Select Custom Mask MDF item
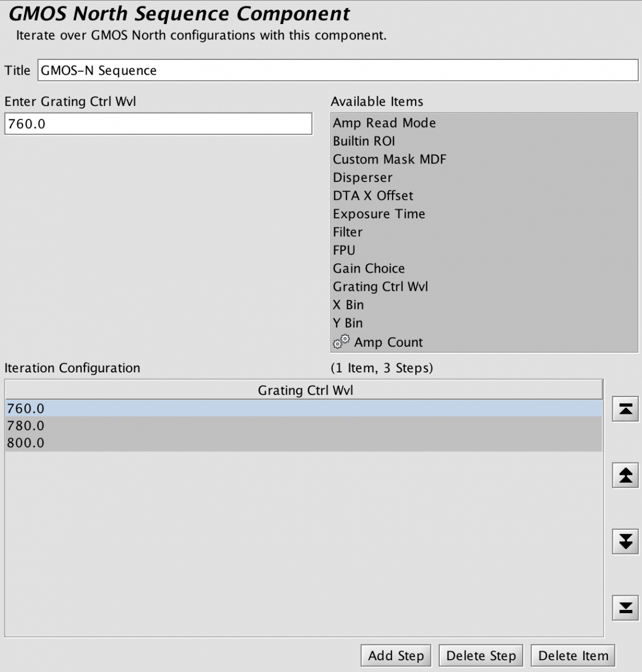Viewport: 642px width, 672px height. click(484, 159)
